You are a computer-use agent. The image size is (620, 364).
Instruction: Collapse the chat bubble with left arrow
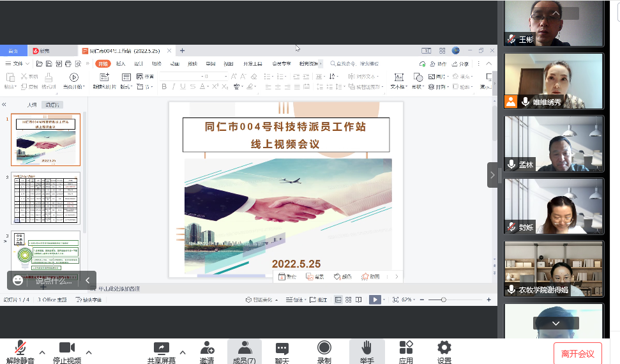(x=87, y=280)
